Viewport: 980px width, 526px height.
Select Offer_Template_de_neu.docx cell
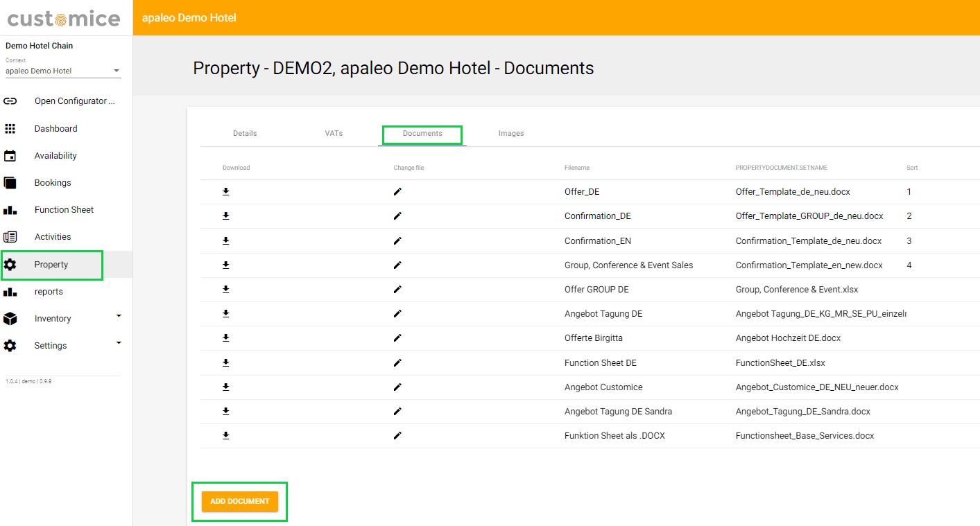point(793,192)
